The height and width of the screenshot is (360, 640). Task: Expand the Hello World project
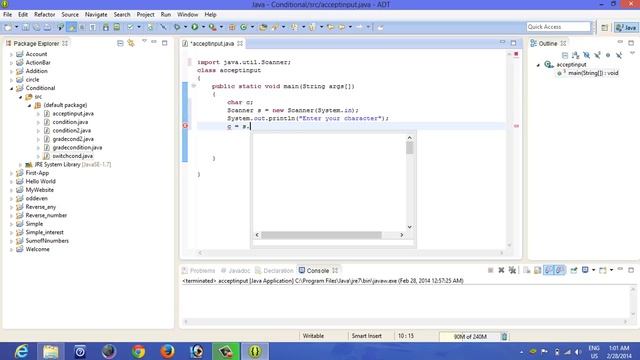click(x=11, y=182)
